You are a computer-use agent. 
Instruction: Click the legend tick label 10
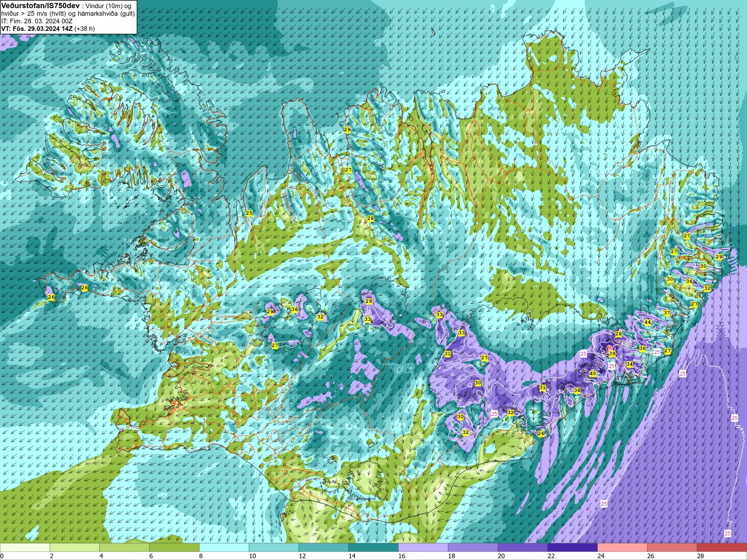tap(252, 556)
